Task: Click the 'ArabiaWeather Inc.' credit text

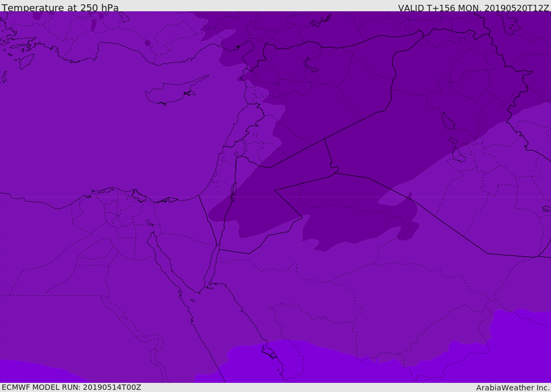Action: pos(513,388)
